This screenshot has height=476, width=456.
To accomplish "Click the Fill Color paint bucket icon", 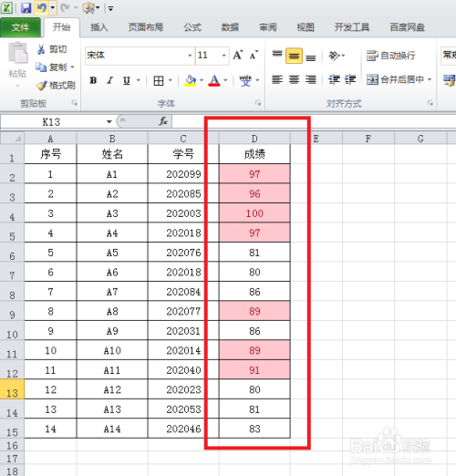I will click(191, 80).
